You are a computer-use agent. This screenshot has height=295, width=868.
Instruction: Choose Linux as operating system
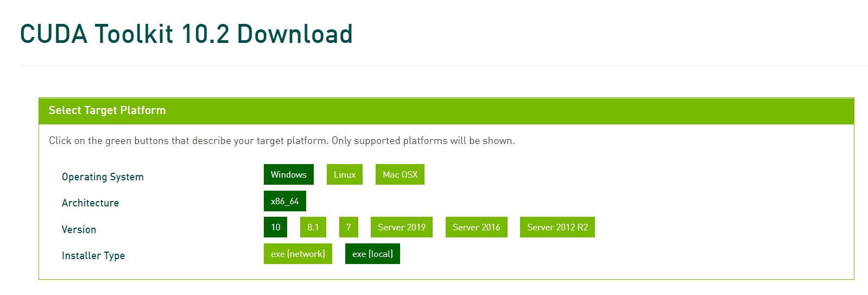(345, 174)
